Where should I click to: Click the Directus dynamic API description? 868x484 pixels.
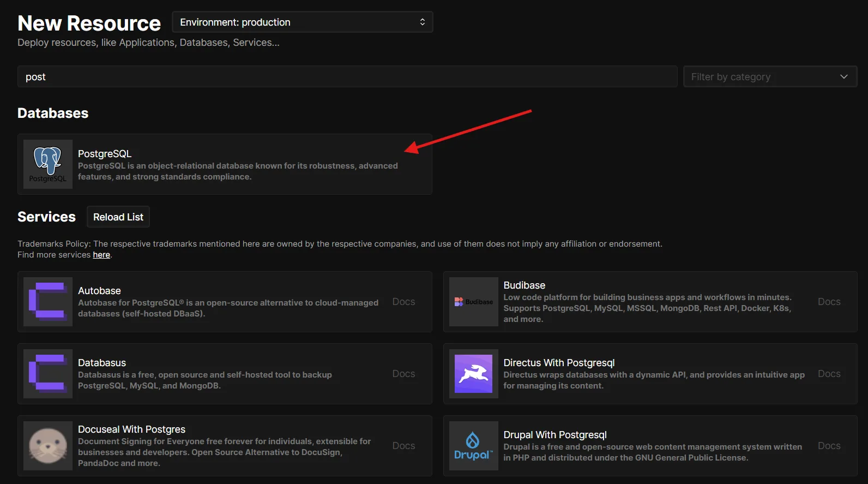click(x=654, y=380)
